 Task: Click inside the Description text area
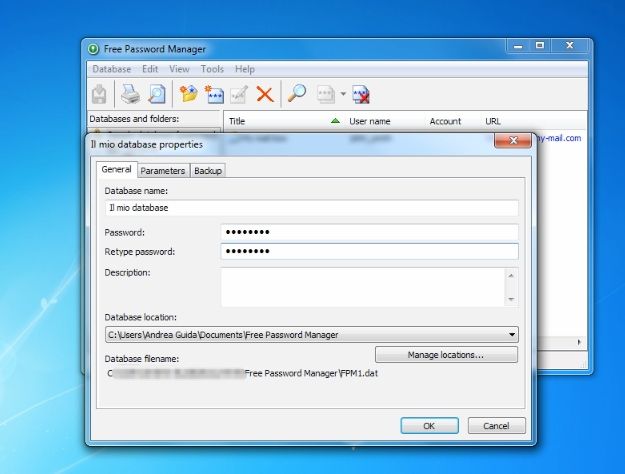[x=363, y=287]
